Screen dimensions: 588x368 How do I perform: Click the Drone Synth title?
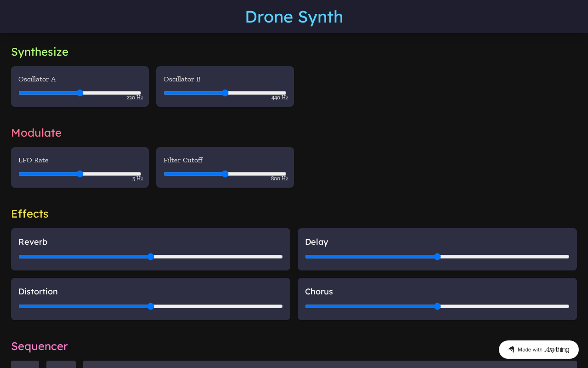coord(294,17)
